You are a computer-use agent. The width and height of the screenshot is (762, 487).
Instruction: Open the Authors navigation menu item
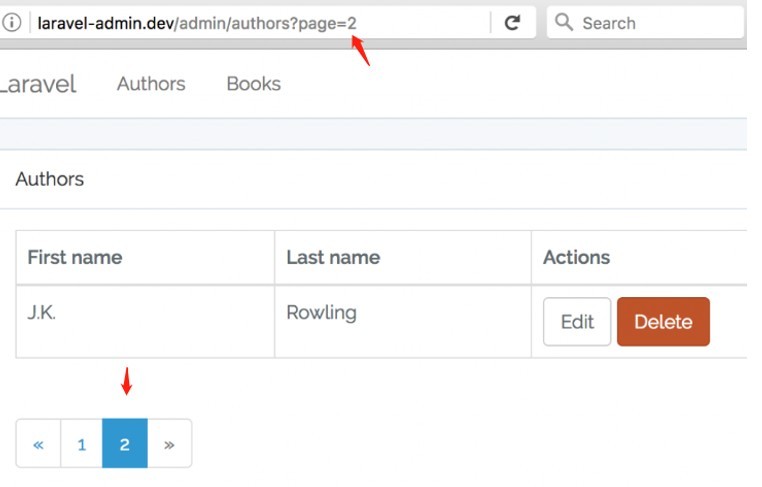[x=151, y=84]
